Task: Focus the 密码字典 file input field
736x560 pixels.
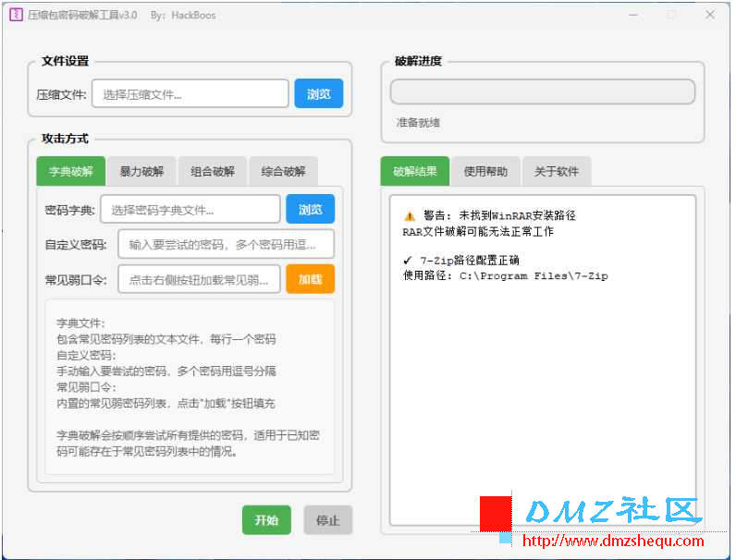Action: pyautogui.click(x=190, y=210)
